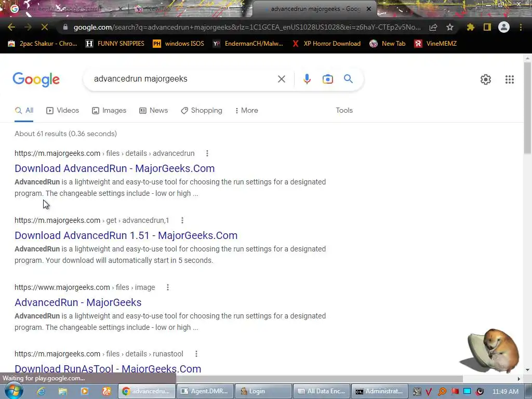
Task: Switch to the Images tab
Action: [109, 111]
